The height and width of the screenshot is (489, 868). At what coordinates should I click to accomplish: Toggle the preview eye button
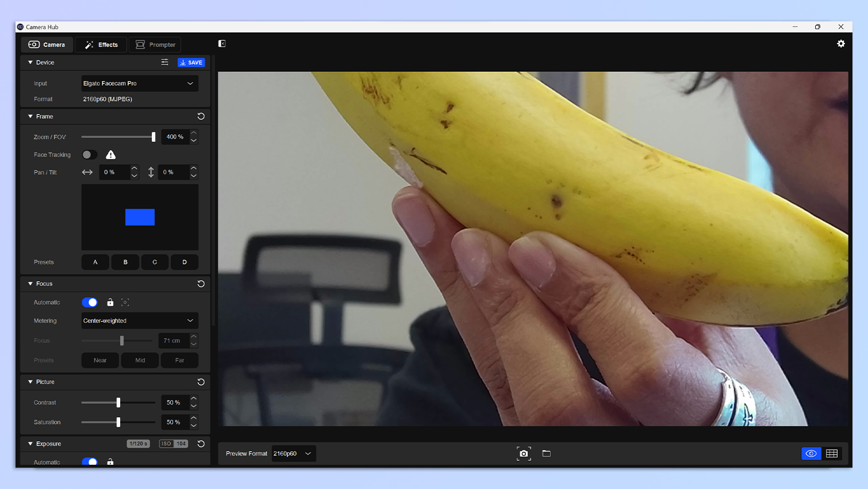(811, 453)
